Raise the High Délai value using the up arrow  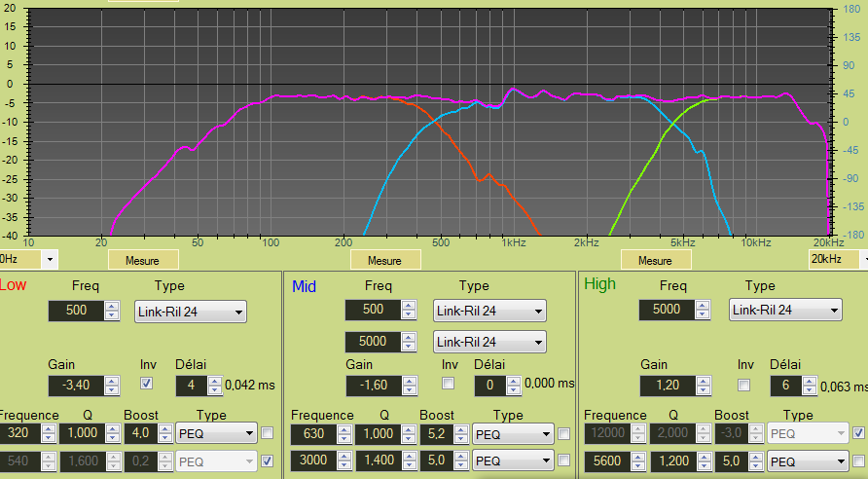tap(810, 381)
